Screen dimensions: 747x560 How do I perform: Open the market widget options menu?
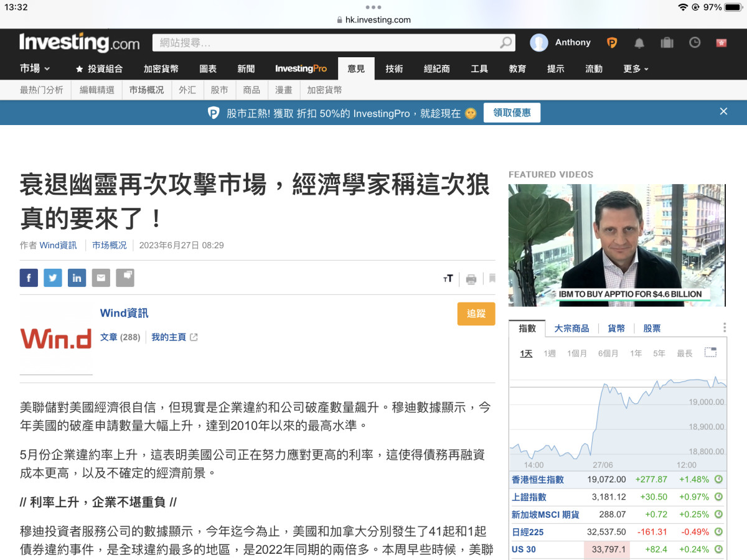coord(724,328)
